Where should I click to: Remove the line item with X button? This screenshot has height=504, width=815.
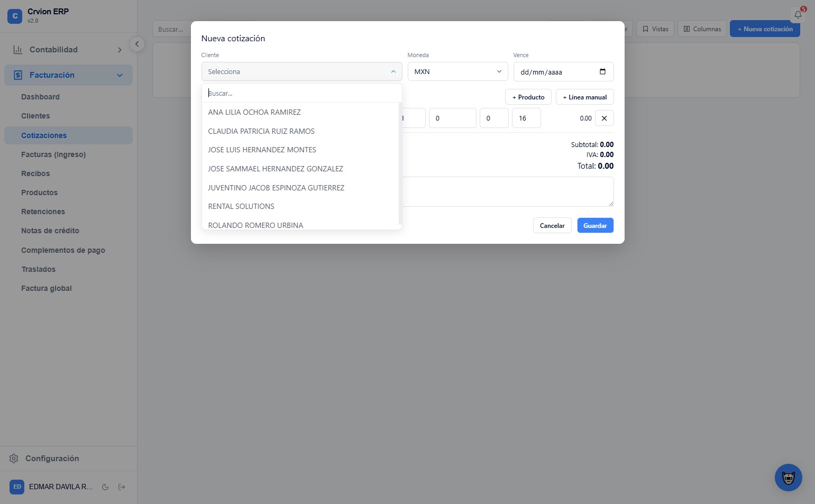pyautogui.click(x=604, y=118)
